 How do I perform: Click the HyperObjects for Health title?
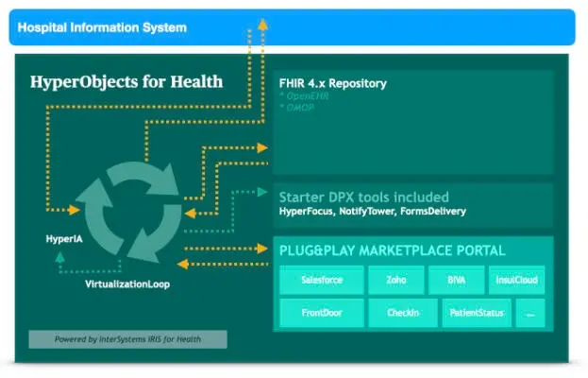[126, 82]
